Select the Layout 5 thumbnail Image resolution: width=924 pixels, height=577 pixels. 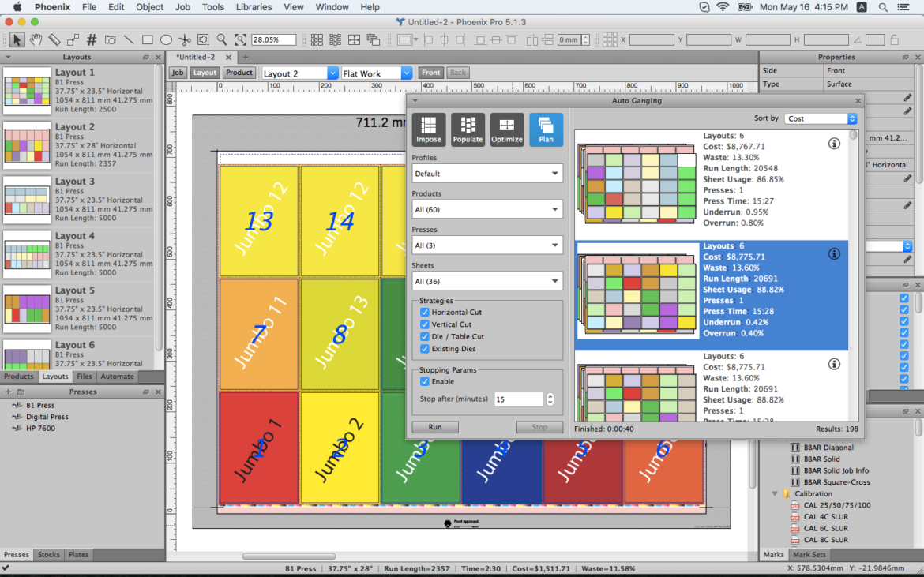(x=27, y=309)
